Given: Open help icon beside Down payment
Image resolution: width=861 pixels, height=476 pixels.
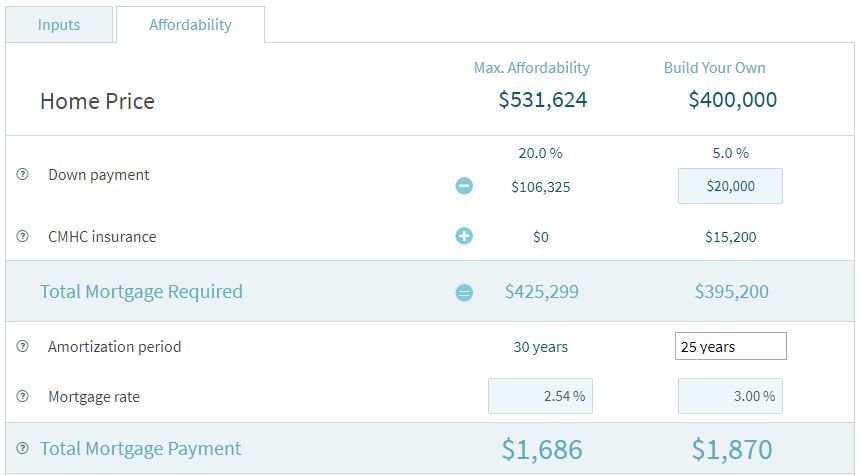Looking at the screenshot, I should click(x=22, y=175).
